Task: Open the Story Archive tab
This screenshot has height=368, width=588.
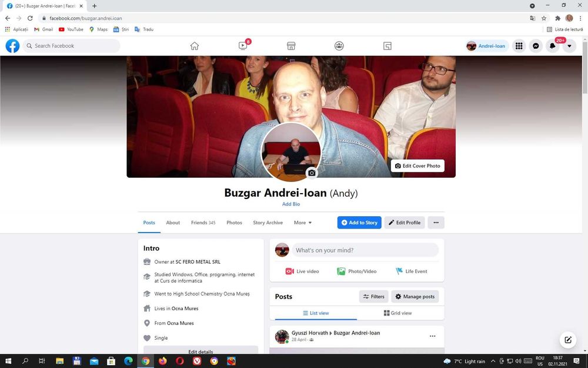Action: [268, 223]
